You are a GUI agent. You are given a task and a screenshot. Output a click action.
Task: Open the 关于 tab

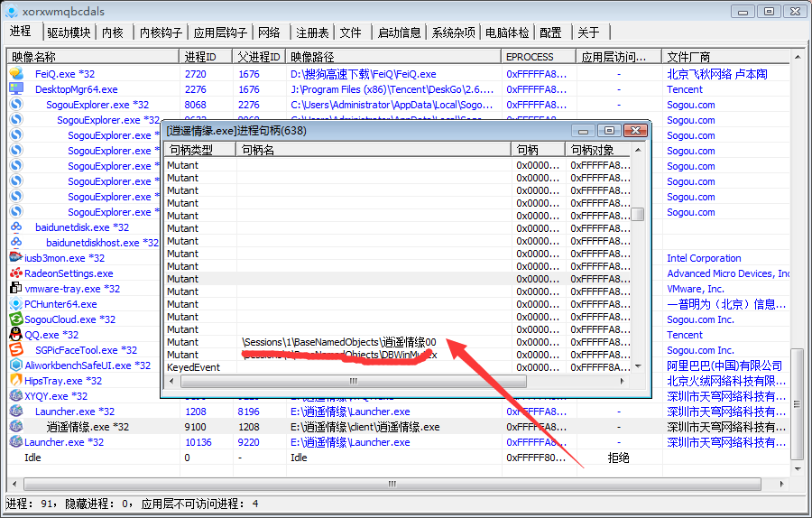tap(589, 32)
